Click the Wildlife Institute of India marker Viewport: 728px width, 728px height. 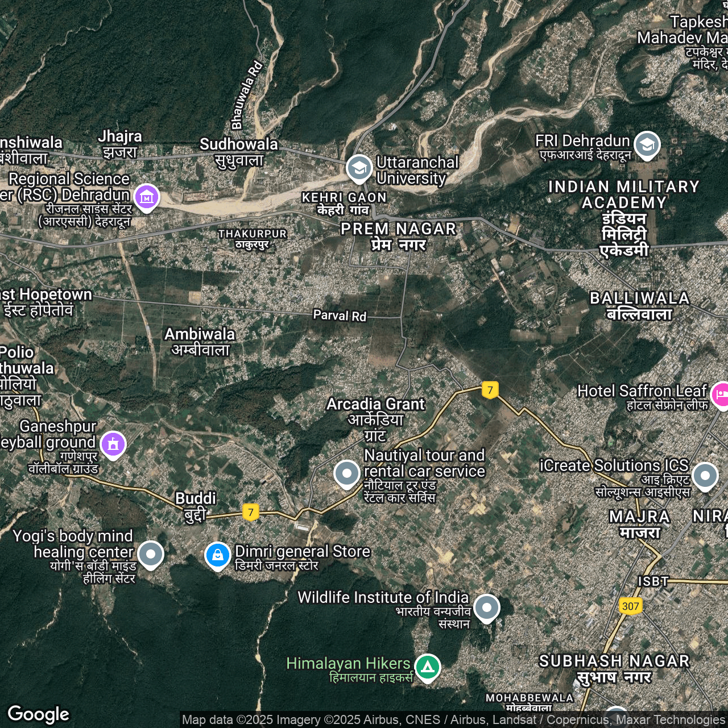(x=486, y=607)
